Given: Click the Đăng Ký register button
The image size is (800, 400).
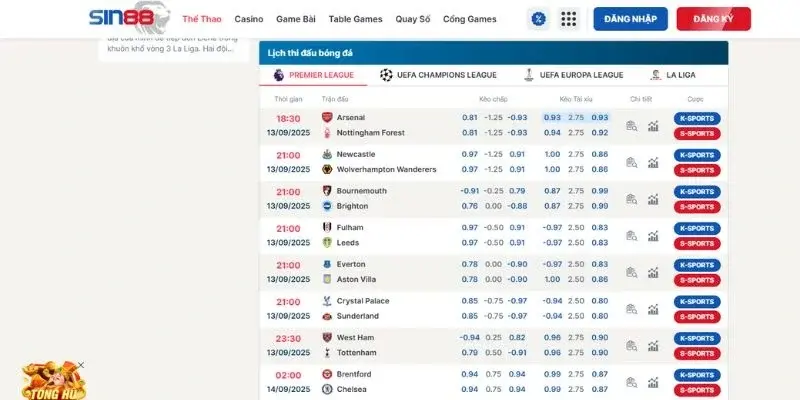Looking at the screenshot, I should [713, 19].
